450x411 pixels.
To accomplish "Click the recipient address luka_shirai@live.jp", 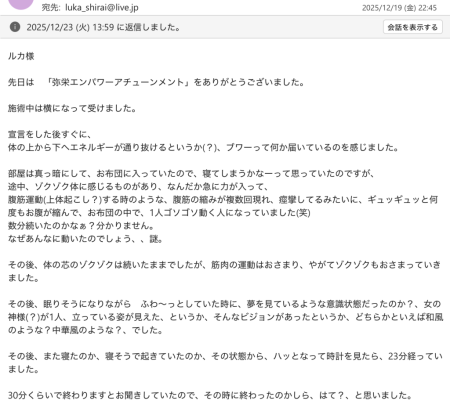I will tap(102, 7).
